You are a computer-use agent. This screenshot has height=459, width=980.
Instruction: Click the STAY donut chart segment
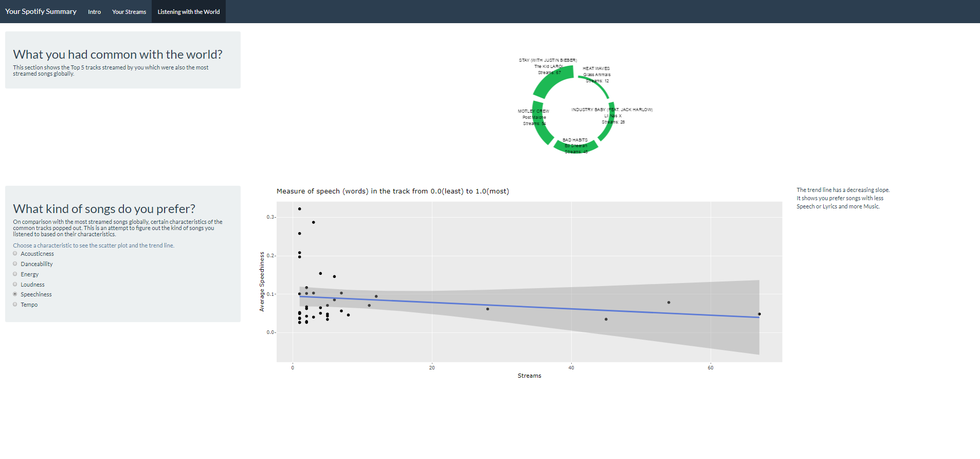coord(551,80)
